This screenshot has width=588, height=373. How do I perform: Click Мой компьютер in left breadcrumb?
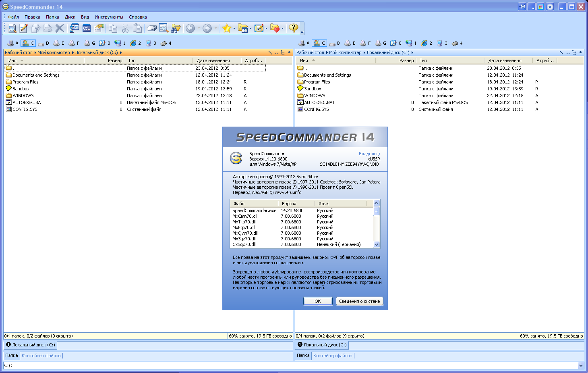tap(54, 52)
